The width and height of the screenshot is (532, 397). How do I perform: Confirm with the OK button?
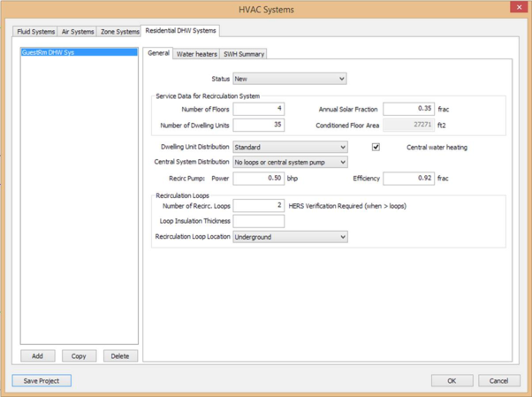(x=452, y=380)
